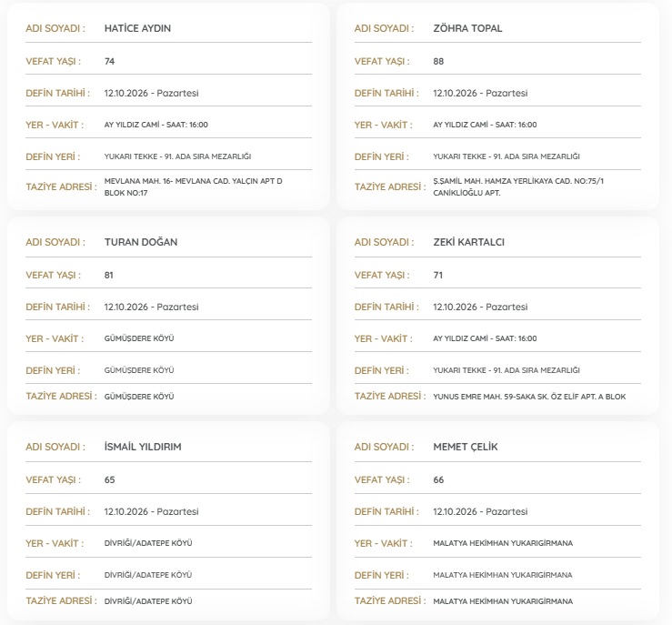Click the name HATİCE AYDIN
Viewport: 672px width, 625px height.
(x=137, y=28)
